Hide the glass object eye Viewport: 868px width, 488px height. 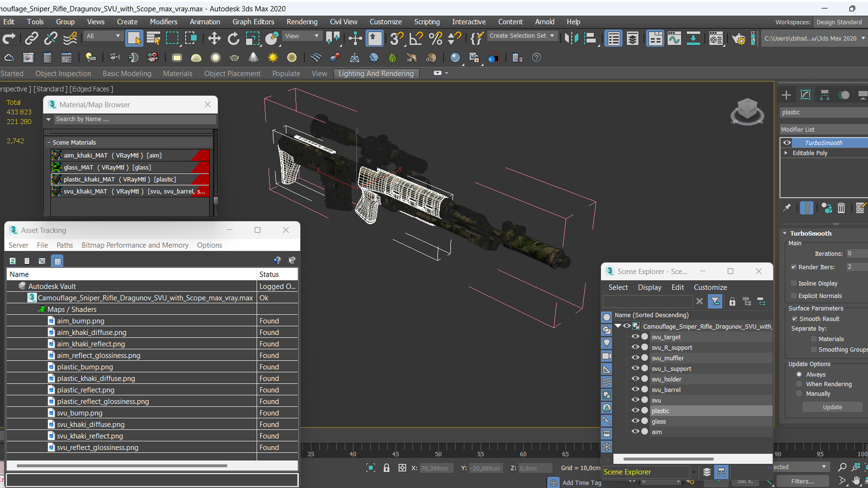[x=635, y=421]
